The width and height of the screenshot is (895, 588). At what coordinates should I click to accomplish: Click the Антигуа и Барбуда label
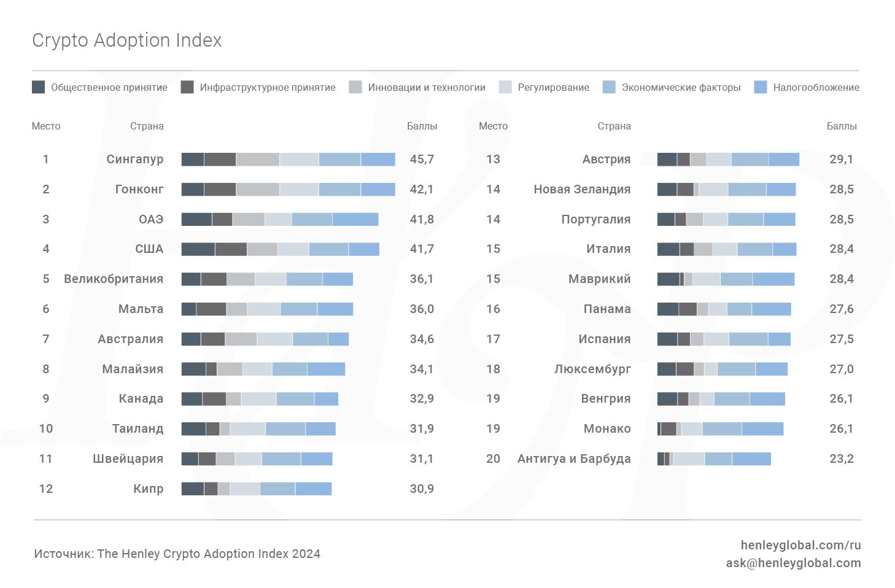click(574, 459)
